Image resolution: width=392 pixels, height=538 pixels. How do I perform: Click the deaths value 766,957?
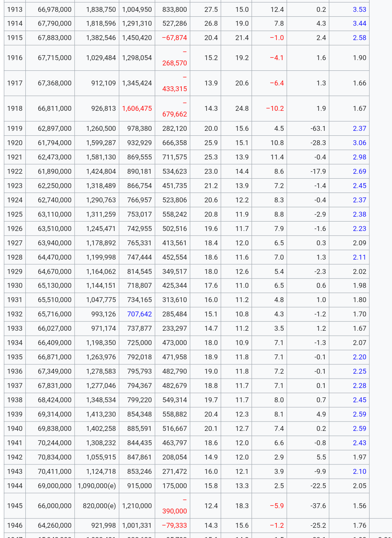point(140,200)
